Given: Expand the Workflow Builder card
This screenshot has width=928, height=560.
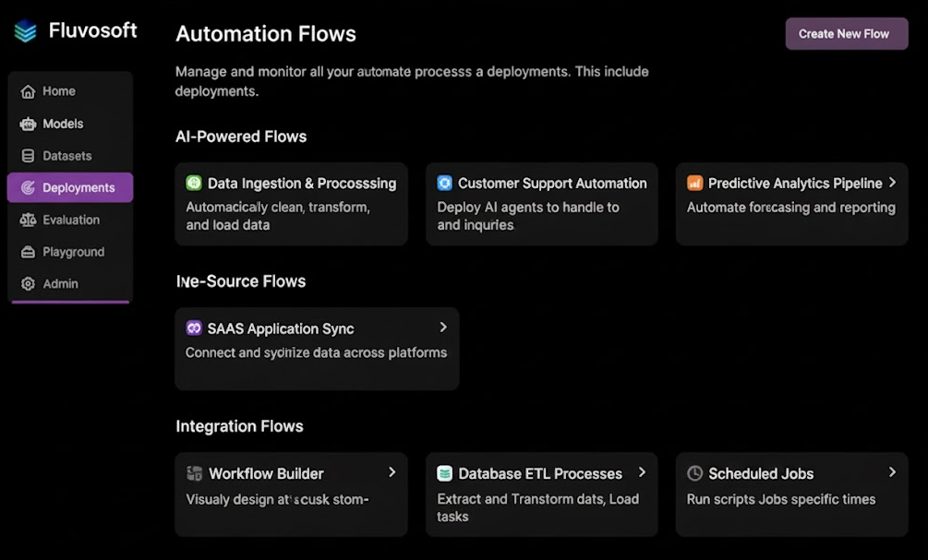Looking at the screenshot, I should tap(392, 471).
